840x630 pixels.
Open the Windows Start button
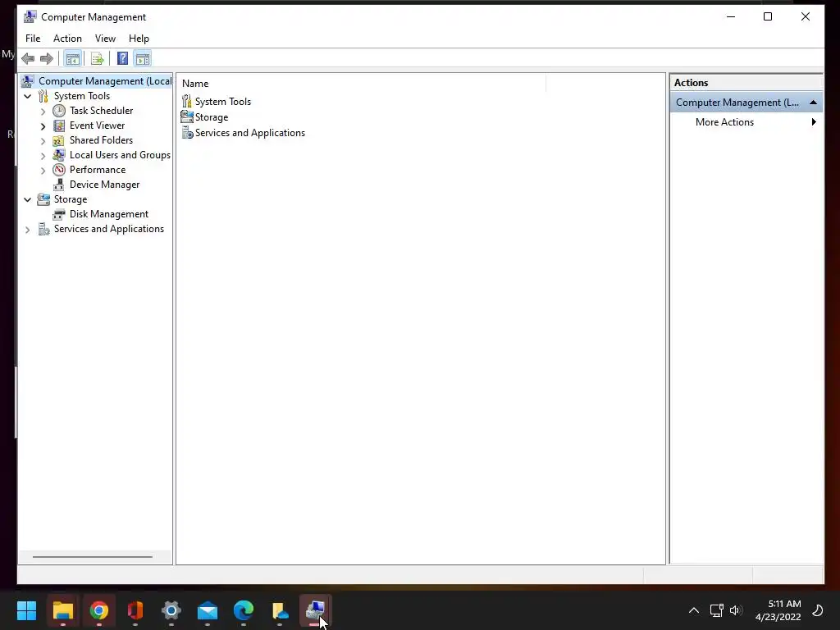coord(26,610)
